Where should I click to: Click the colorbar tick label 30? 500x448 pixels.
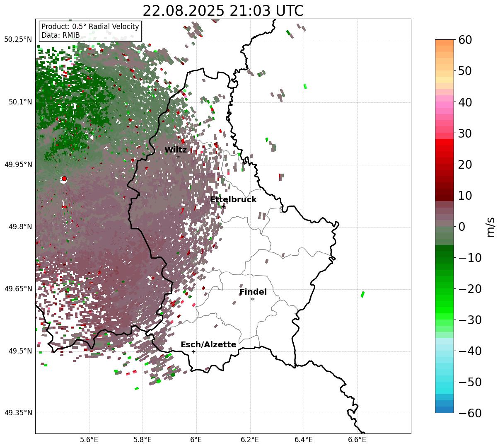pyautogui.click(x=465, y=133)
